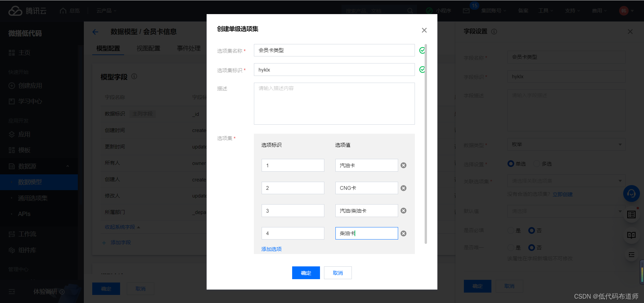Screen dimensions: 644x303
Task: Choose 否 for 是否唯一
Action: (532, 248)
